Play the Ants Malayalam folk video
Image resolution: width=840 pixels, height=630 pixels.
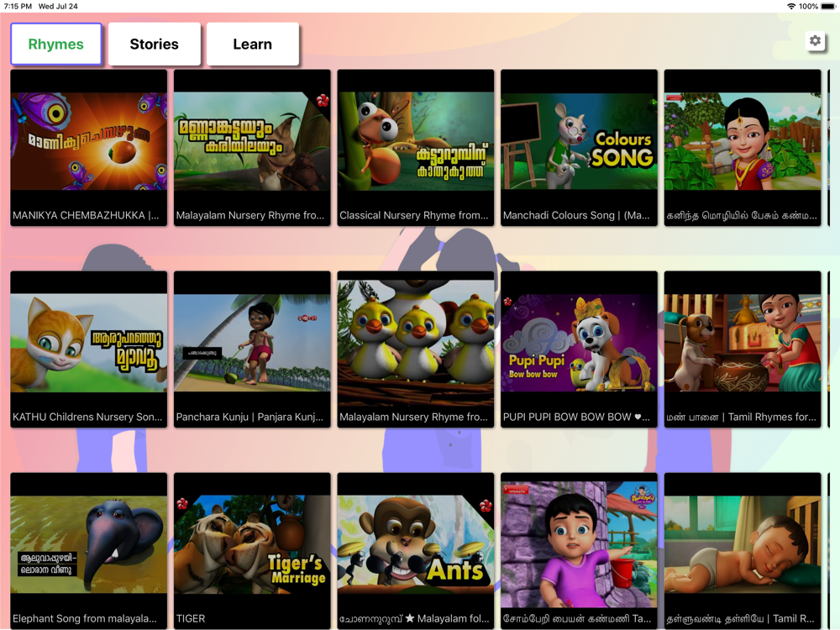coord(416,551)
